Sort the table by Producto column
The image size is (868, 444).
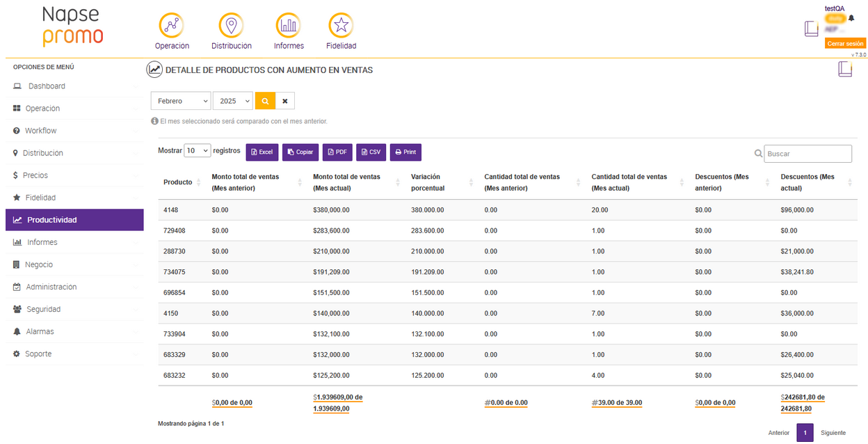tap(178, 182)
